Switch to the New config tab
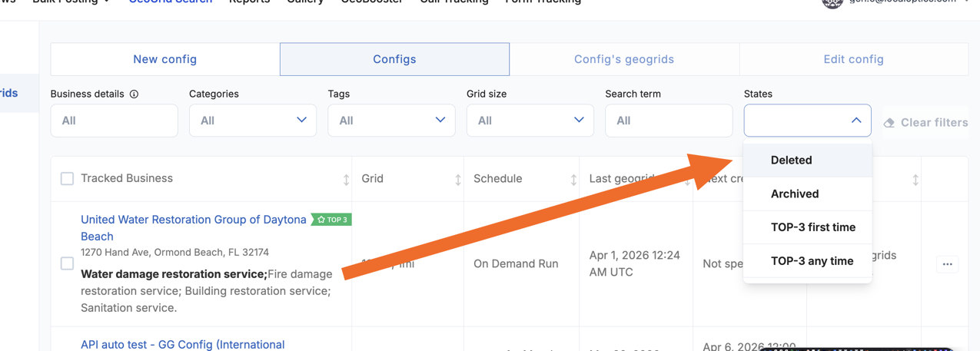Viewport: 980px width, 351px height. 165,59
